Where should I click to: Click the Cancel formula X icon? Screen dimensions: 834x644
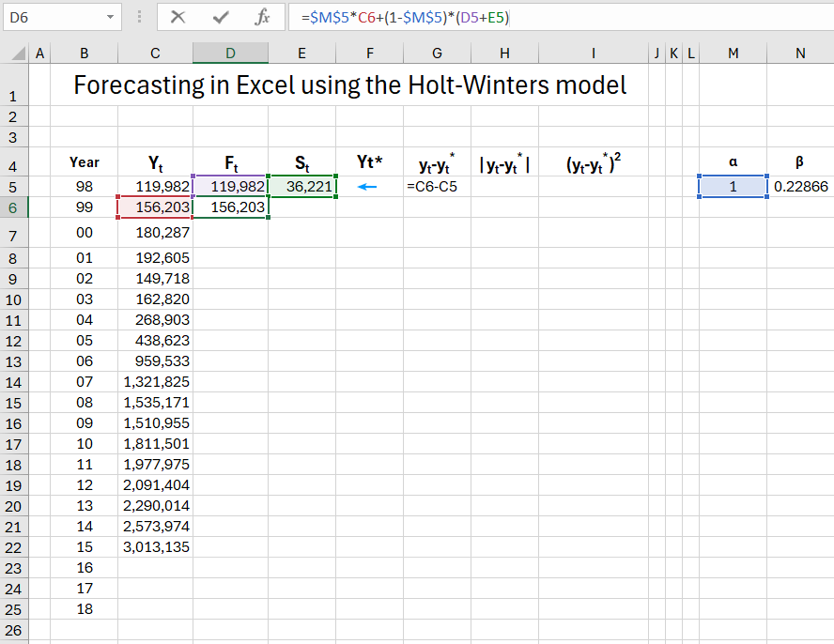coord(178,18)
